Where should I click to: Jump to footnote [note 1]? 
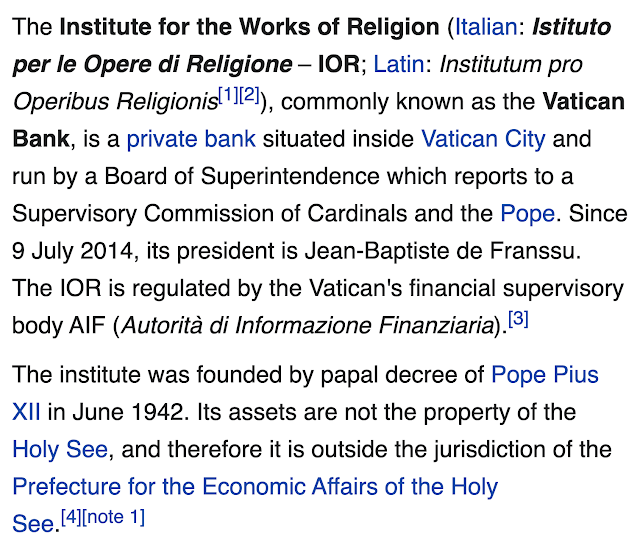tap(113, 517)
